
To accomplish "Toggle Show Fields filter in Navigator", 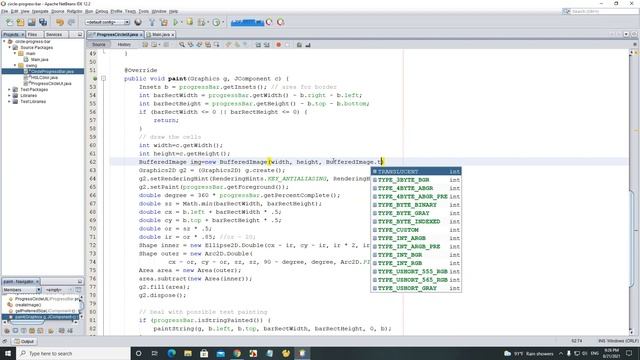I will click(15, 331).
